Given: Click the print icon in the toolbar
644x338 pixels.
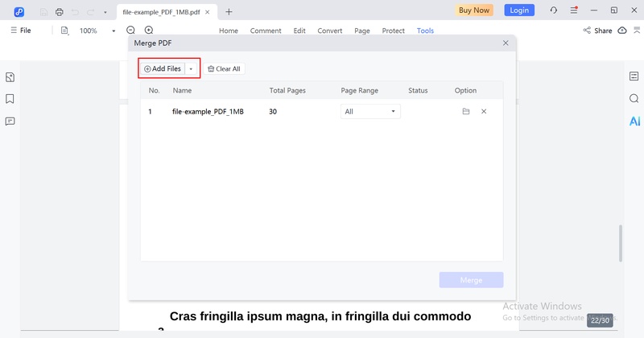Looking at the screenshot, I should coord(59,11).
